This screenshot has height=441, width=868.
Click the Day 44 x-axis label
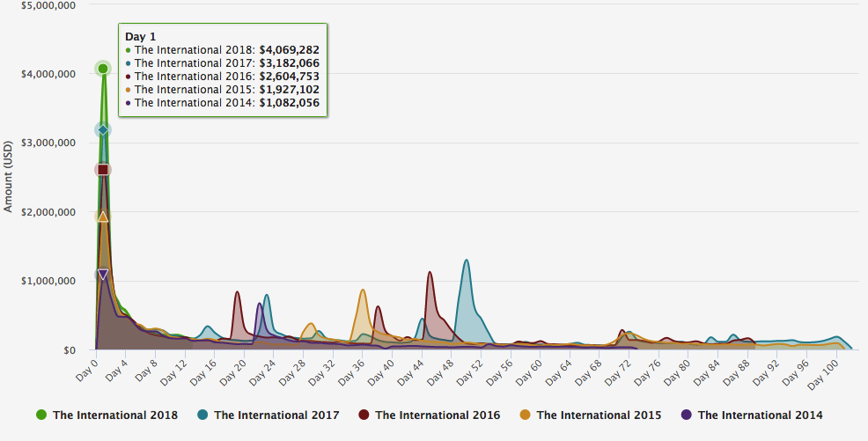(x=409, y=371)
